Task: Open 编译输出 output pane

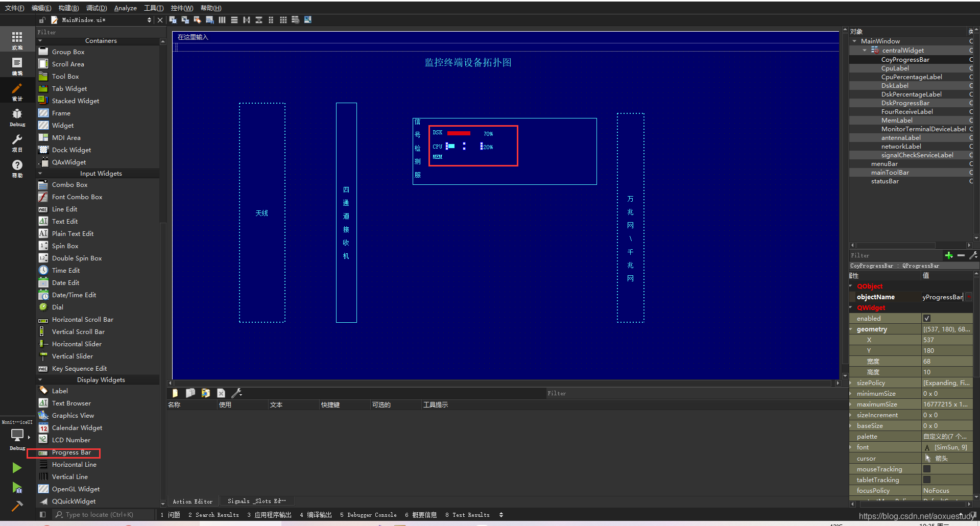Action: point(316,515)
